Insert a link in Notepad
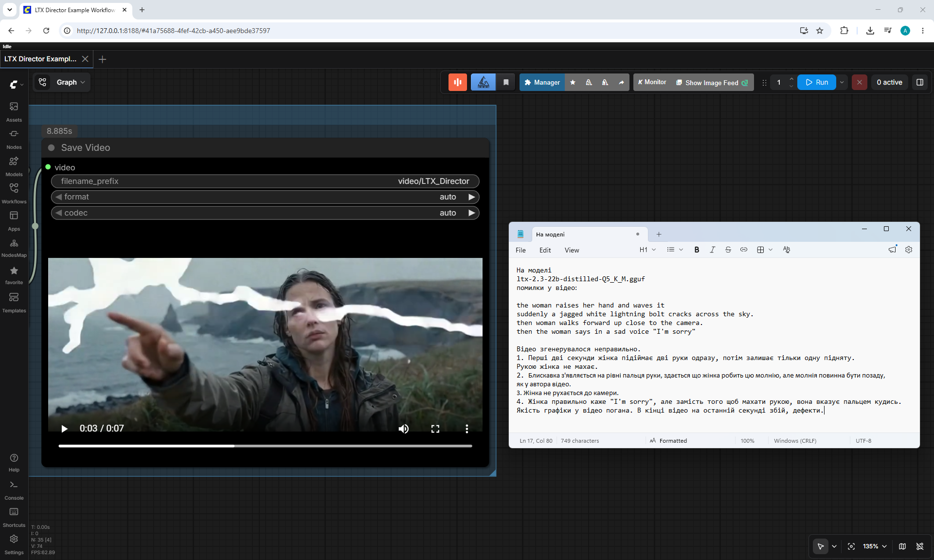This screenshot has width=934, height=560. [x=744, y=250]
